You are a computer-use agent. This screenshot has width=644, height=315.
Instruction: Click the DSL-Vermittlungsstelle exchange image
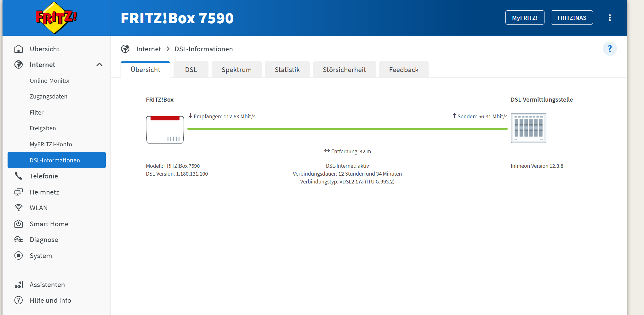click(528, 128)
